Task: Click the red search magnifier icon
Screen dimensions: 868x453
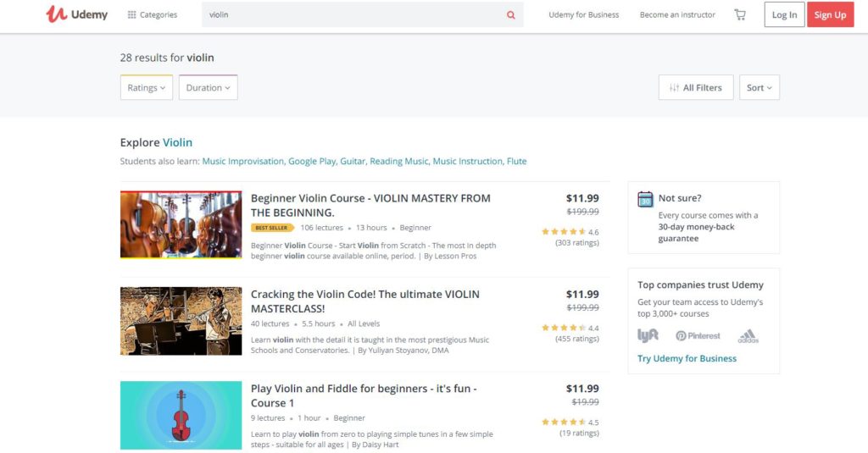Action: click(511, 15)
